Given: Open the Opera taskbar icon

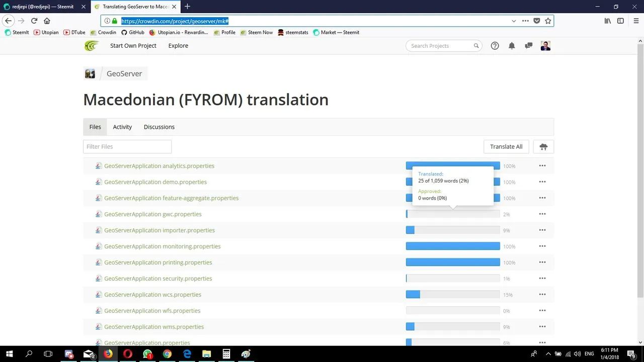Looking at the screenshot, I should 128,354.
